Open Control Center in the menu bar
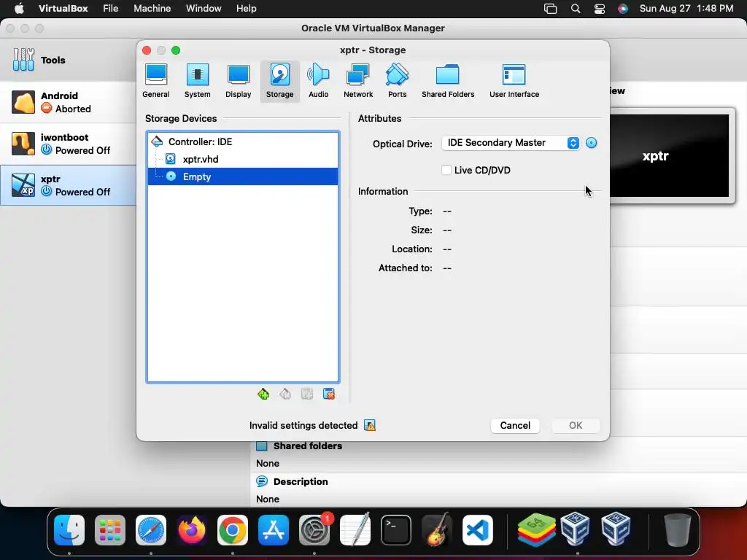Screen dimensions: 747x560 600,9
